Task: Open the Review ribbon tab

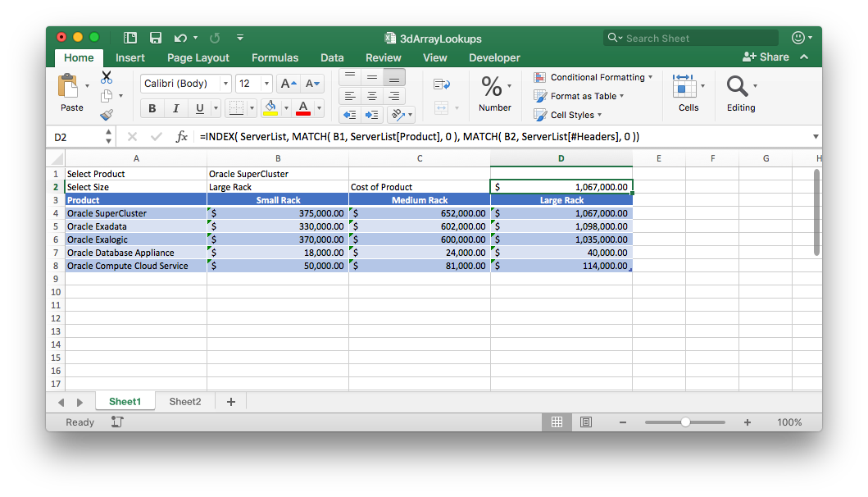Action: click(383, 57)
